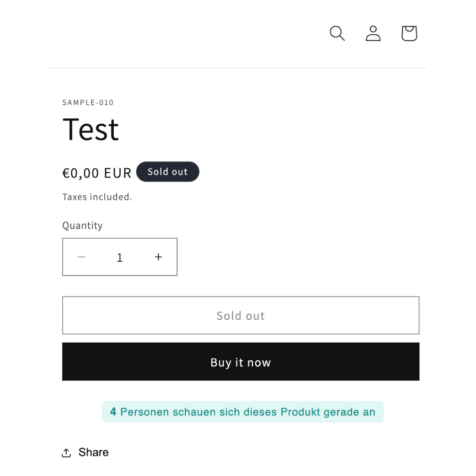Click the Taxes included text
Viewport: 476px width, 476px height.
pos(97,197)
